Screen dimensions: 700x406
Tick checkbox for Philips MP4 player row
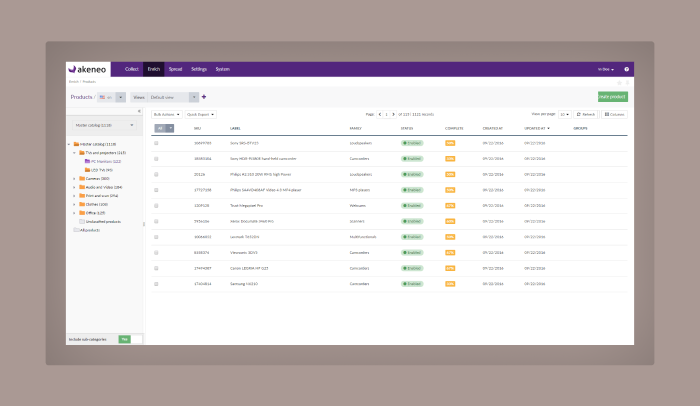[156, 190]
